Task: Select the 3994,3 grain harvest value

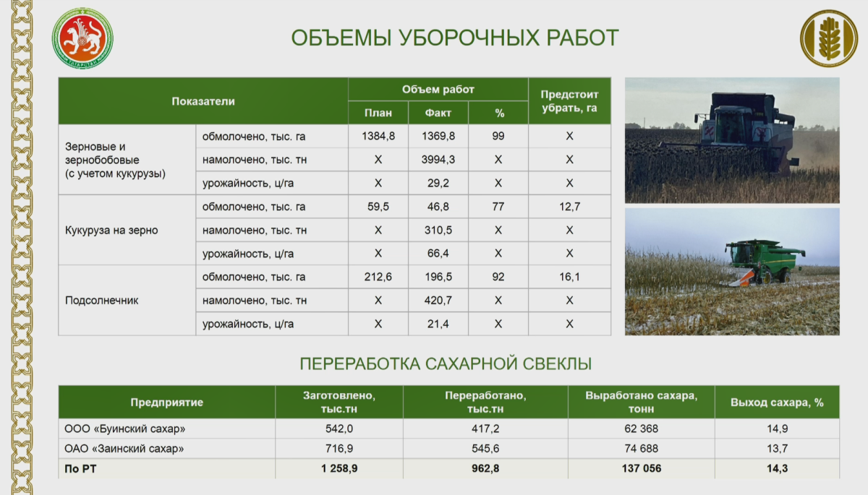Action: click(438, 160)
